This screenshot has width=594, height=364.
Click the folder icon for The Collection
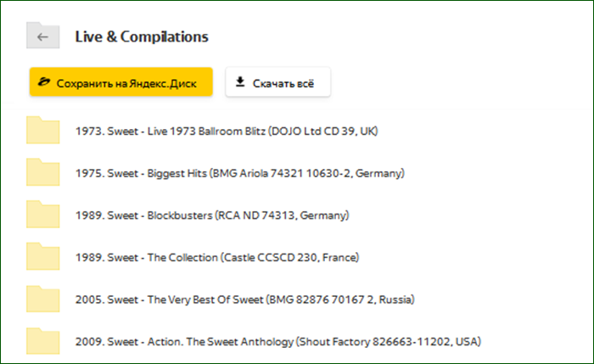click(x=42, y=257)
